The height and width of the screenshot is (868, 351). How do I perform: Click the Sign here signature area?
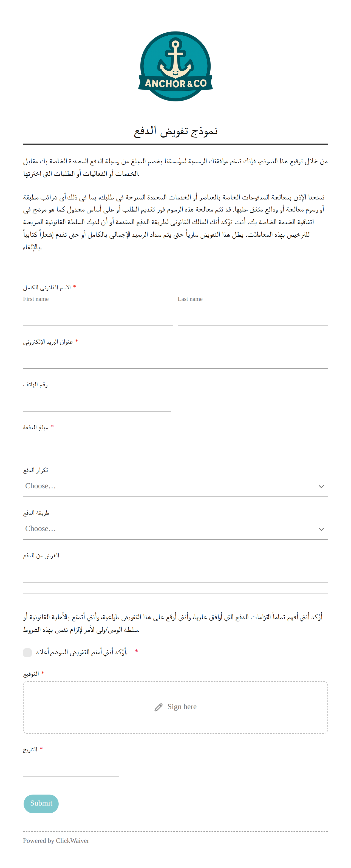click(175, 707)
